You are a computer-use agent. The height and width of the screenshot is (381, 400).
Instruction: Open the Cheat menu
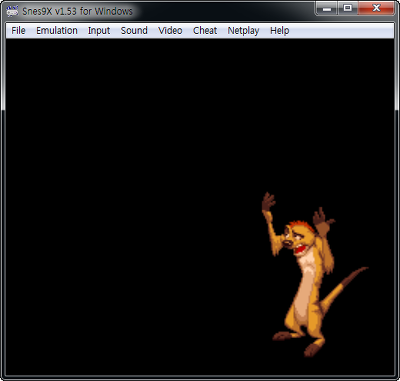coord(205,31)
